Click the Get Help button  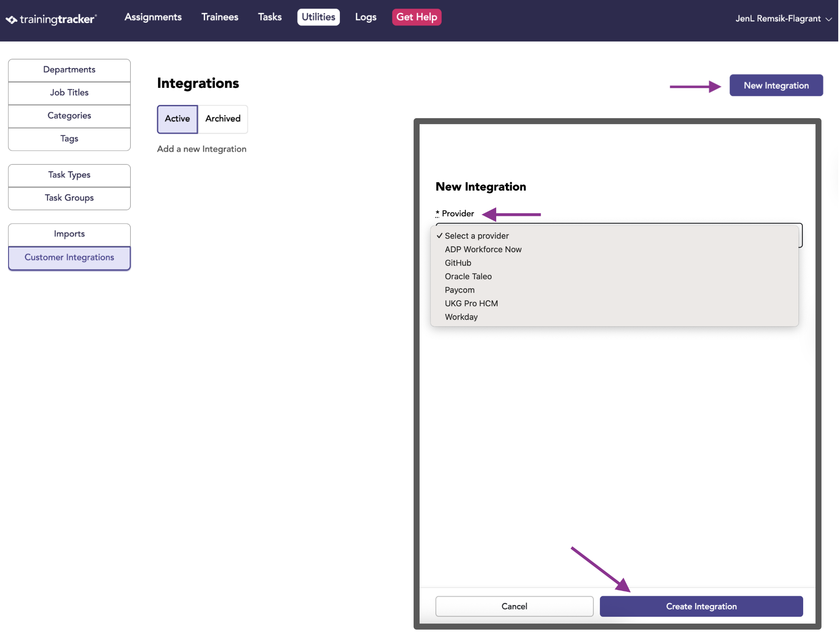coord(417,17)
